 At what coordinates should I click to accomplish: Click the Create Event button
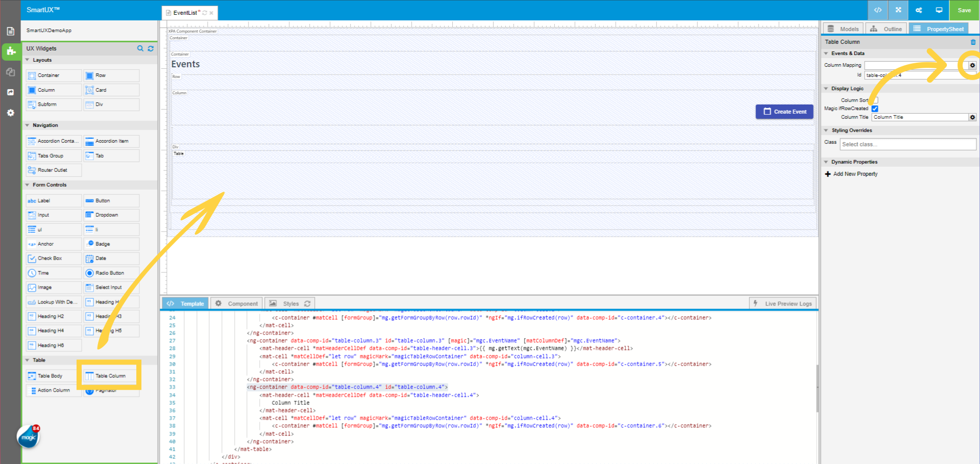tap(785, 111)
